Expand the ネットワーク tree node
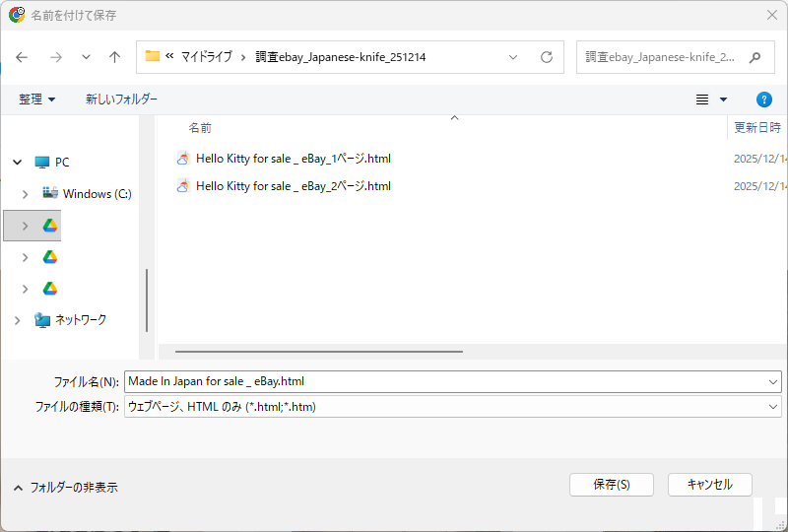Screen dimensions: 788x532 [x=17, y=320]
